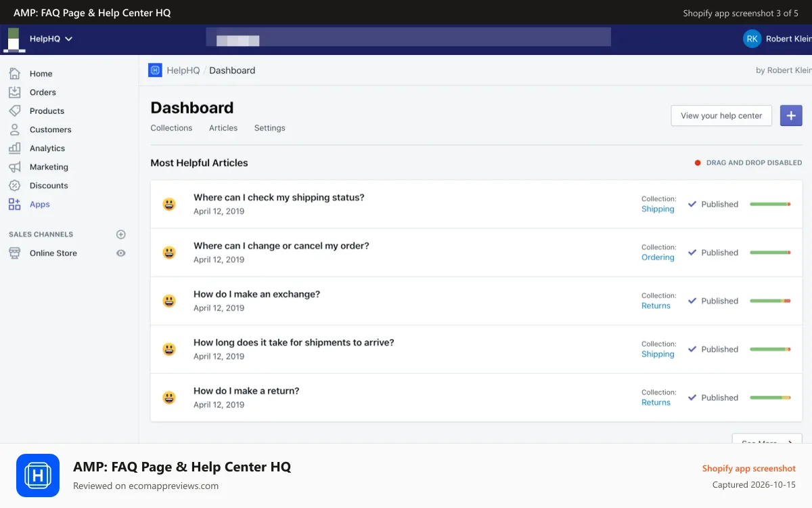812x508 pixels.
Task: Click the red Drag and Drop Disabled indicator dot
Action: pyautogui.click(x=698, y=163)
